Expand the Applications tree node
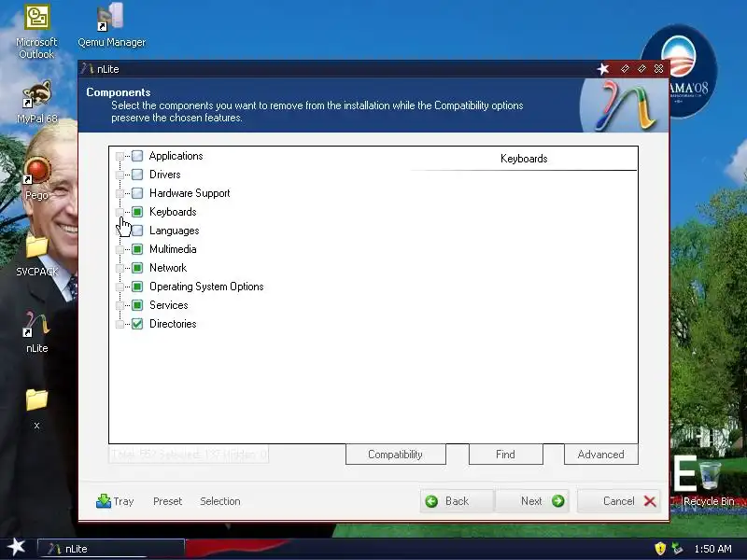747x560 pixels. coord(120,156)
